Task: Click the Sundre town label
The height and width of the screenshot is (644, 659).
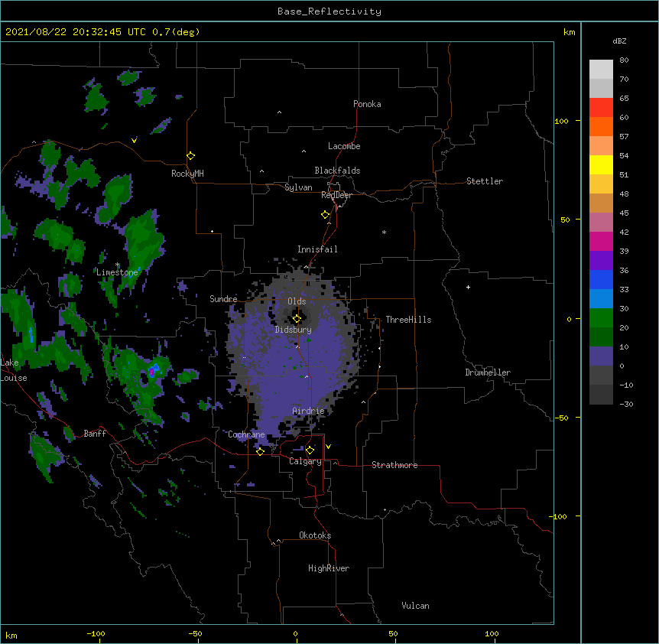Action: [223, 299]
